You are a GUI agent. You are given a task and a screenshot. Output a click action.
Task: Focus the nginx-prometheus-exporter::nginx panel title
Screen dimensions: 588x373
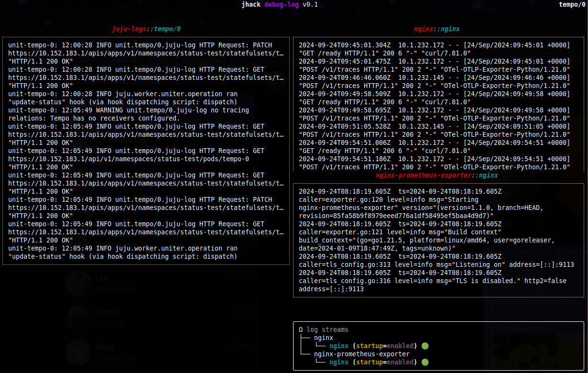(x=437, y=175)
